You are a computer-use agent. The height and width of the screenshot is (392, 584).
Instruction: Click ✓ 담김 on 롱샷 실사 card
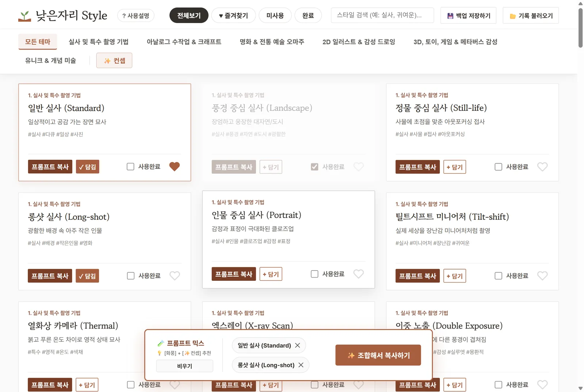click(87, 276)
